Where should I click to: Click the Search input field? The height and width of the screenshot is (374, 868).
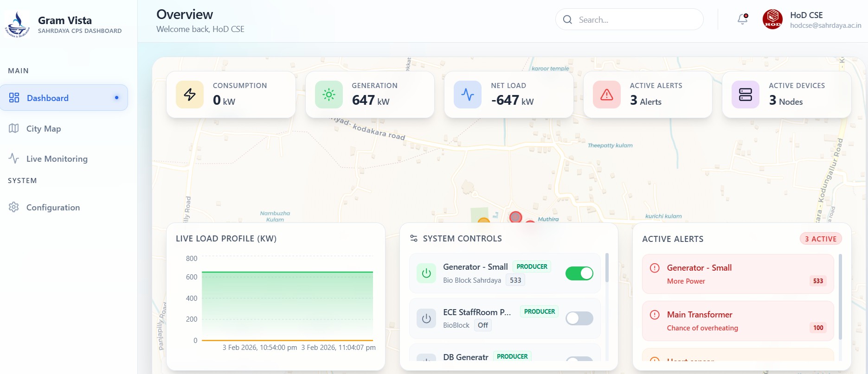coord(636,20)
